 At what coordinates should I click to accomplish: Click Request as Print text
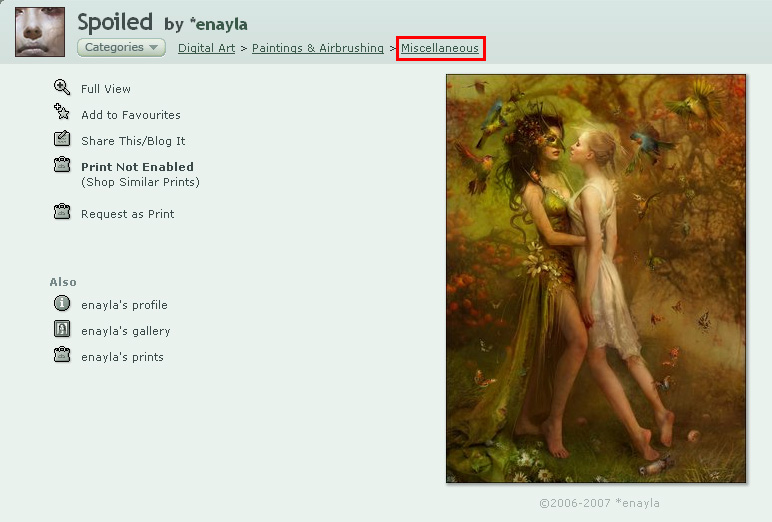click(128, 214)
